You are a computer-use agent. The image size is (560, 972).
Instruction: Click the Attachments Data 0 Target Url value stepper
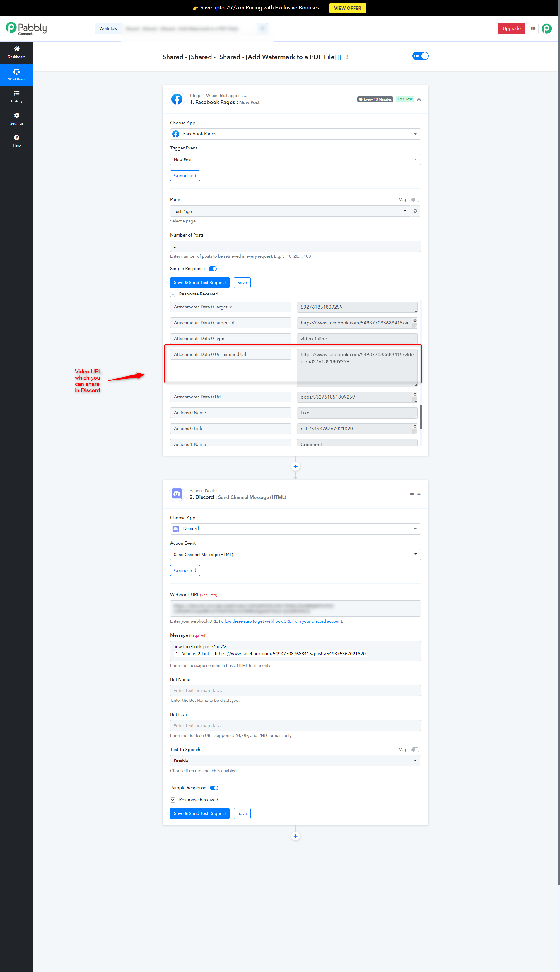(x=415, y=321)
